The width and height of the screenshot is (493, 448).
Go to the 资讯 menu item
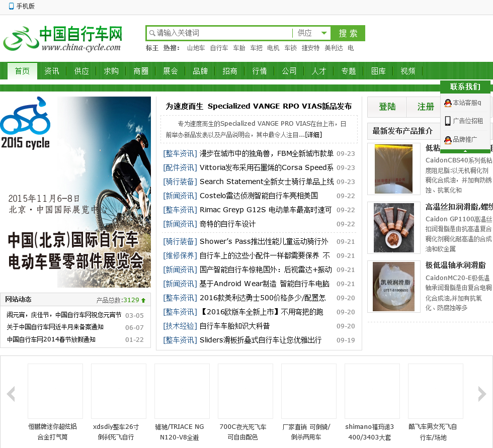51,71
